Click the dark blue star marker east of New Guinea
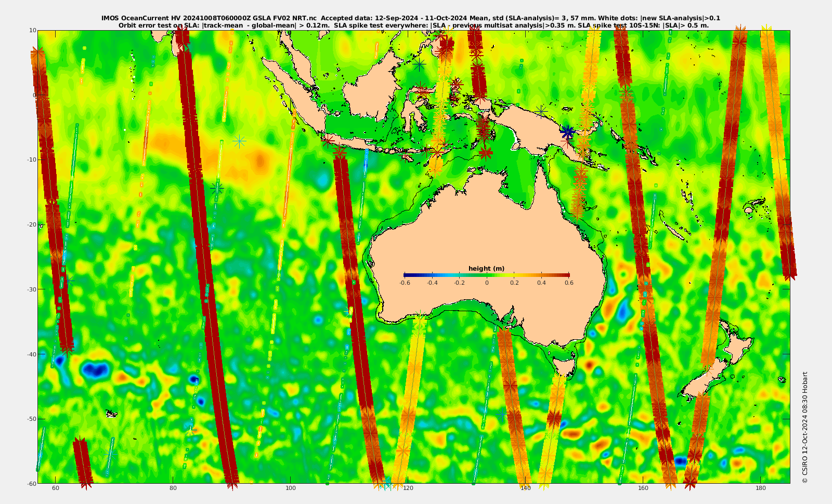Image resolution: width=832 pixels, height=504 pixels. click(x=568, y=132)
